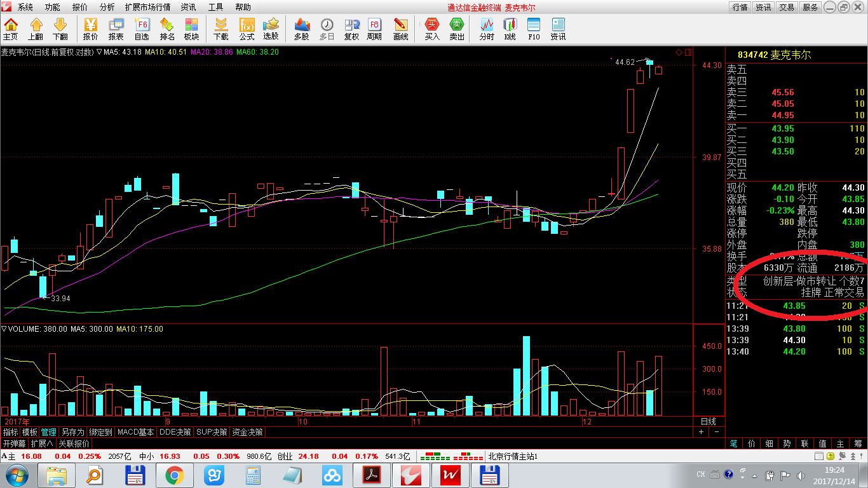This screenshot has height=488, width=868.
Task: Open the 扩展市场行情 menu
Action: (149, 7)
